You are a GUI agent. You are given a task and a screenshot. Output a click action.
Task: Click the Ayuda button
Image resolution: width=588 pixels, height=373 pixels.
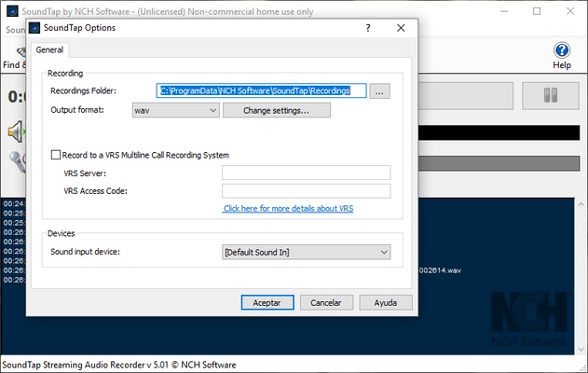386,303
